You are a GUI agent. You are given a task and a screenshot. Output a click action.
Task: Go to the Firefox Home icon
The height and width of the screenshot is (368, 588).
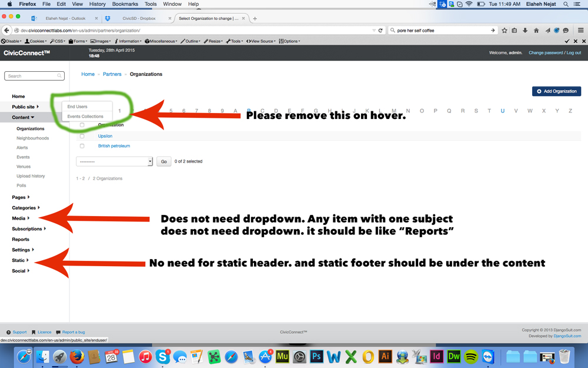coord(536,31)
